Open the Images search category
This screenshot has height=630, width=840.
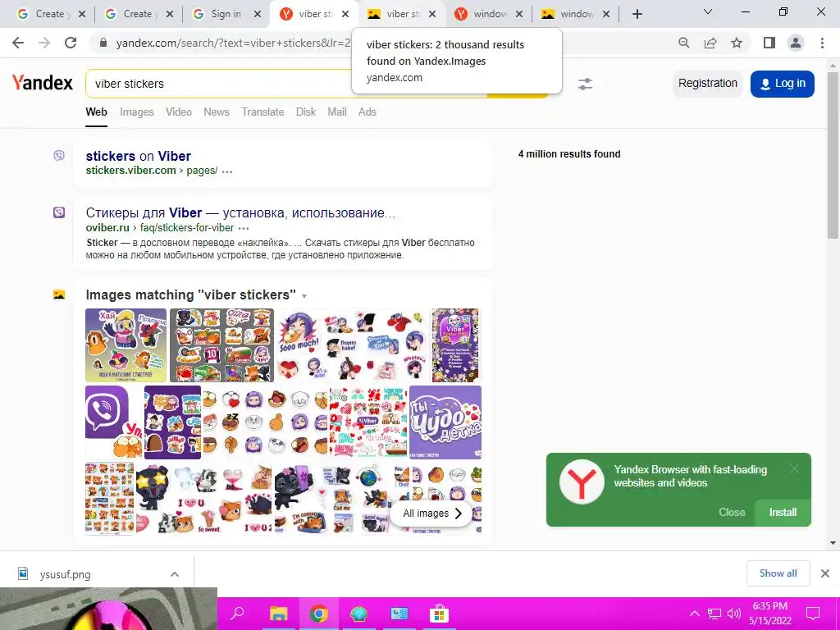pos(137,112)
